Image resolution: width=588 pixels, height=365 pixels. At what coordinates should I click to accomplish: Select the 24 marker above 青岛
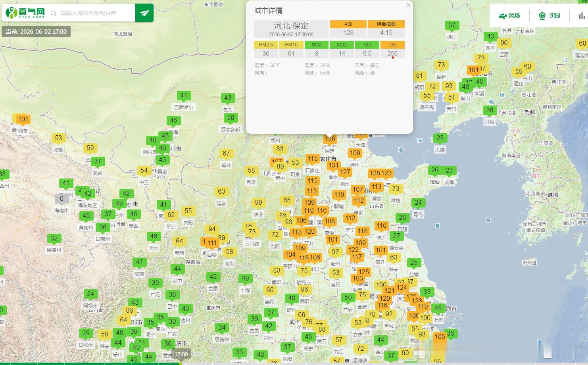418,203
